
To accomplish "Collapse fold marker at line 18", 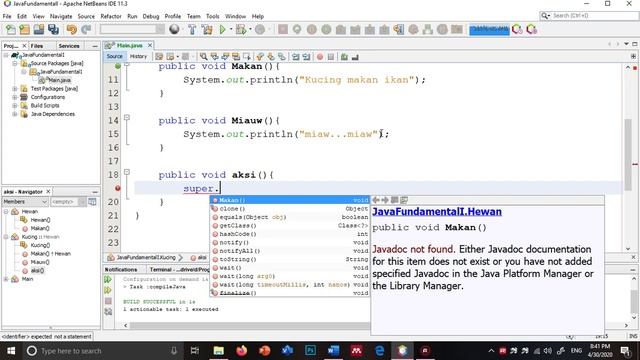I will tap(127, 172).
